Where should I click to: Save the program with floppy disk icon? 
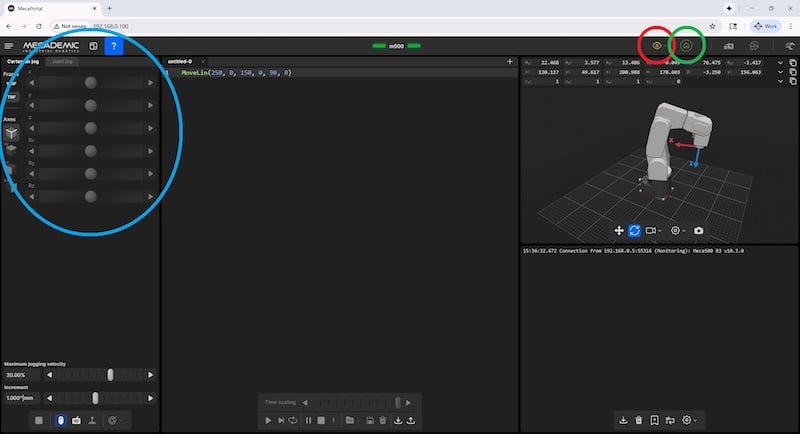point(370,420)
